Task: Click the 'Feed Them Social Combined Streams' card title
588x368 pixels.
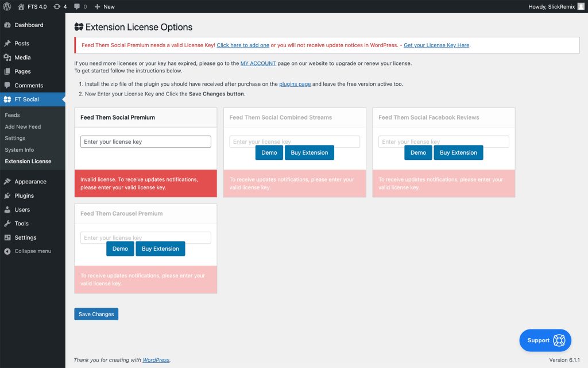Action: [280, 117]
